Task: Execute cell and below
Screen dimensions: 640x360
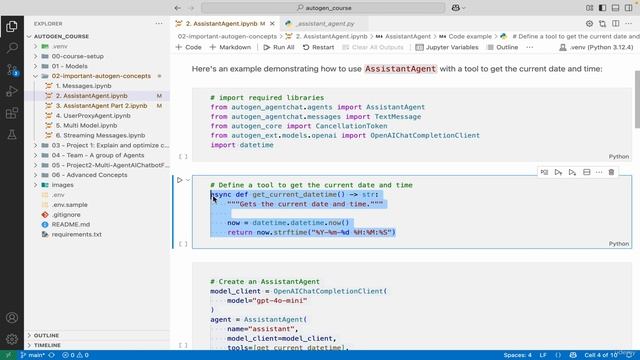Action: 572,172
